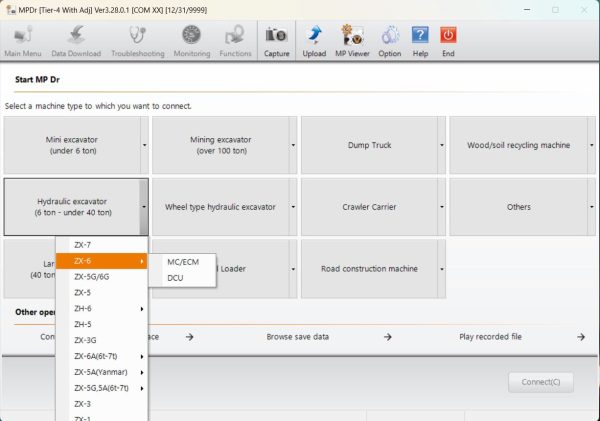This screenshot has height=421, width=600.
Task: Open the Main Menu toolbar icon
Action: (23, 41)
